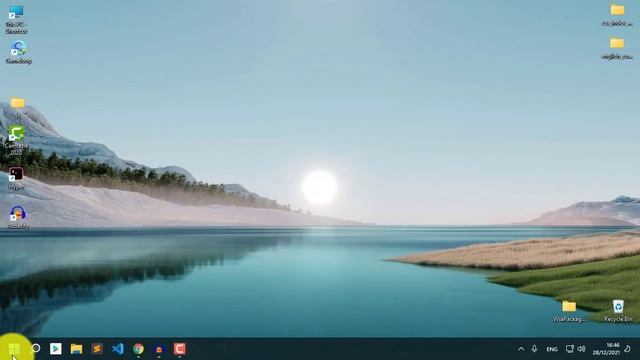This screenshot has height=360, width=640.
Task: Show hidden system tray icons
Action: point(521,349)
